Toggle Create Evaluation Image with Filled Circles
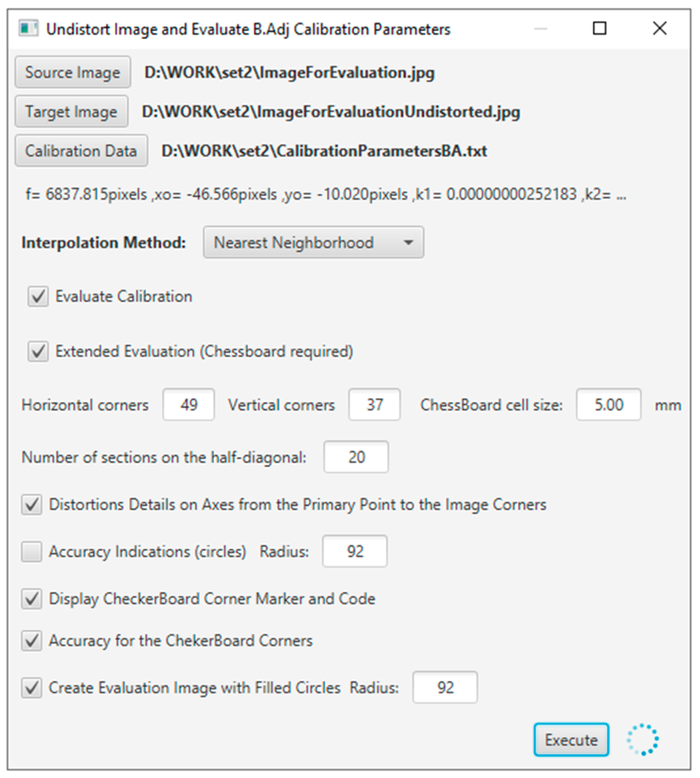The width and height of the screenshot is (700, 778). pyautogui.click(x=32, y=688)
